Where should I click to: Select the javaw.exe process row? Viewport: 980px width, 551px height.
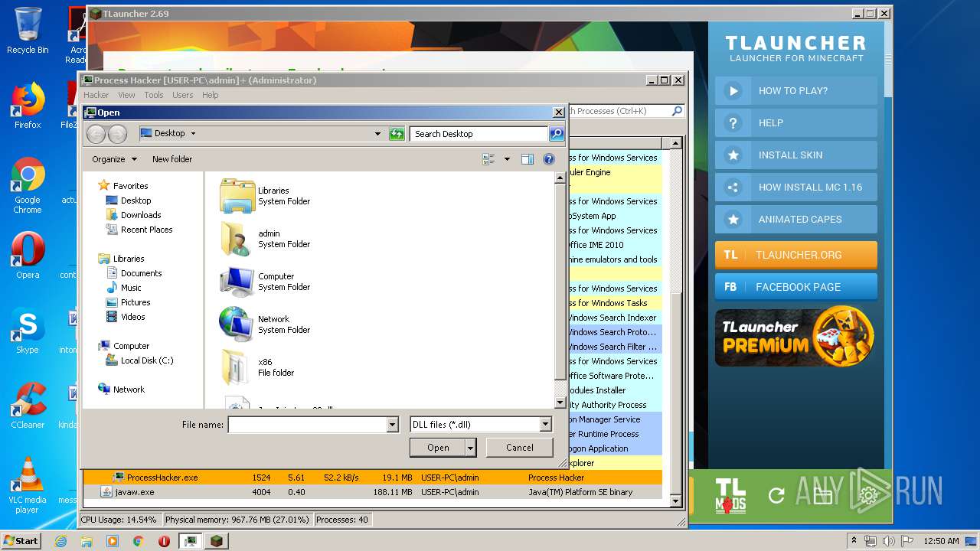tap(373, 492)
